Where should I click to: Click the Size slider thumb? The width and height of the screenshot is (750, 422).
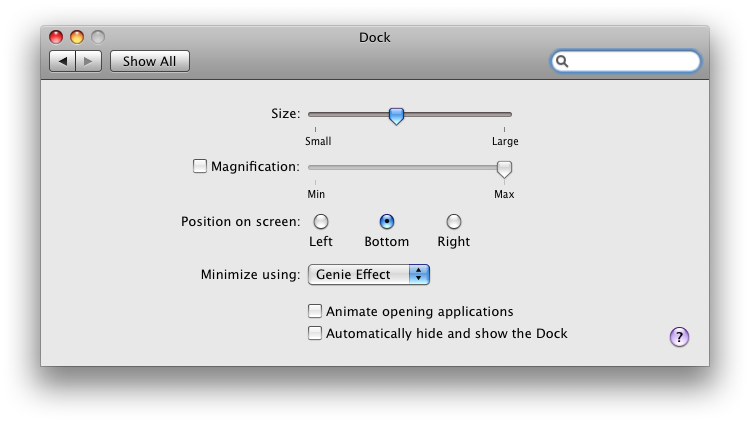pyautogui.click(x=396, y=116)
